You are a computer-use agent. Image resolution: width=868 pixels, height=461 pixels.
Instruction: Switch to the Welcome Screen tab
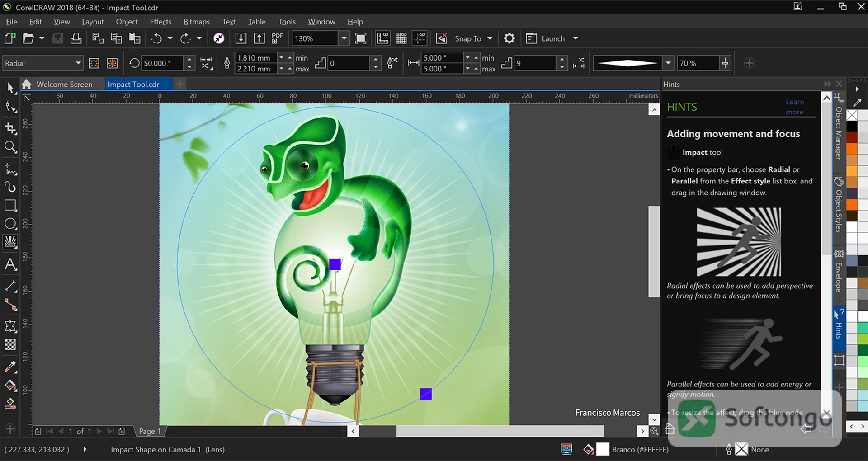click(64, 85)
